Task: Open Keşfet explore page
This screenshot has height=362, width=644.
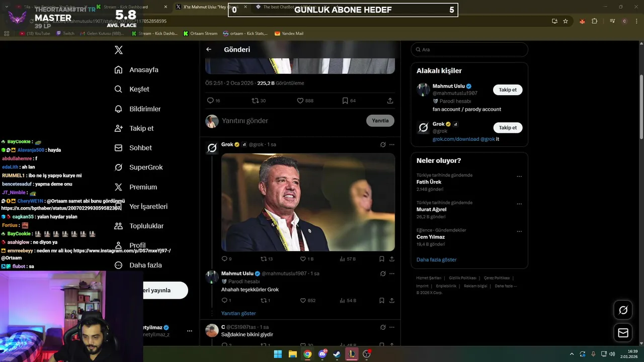Action: (x=132, y=89)
